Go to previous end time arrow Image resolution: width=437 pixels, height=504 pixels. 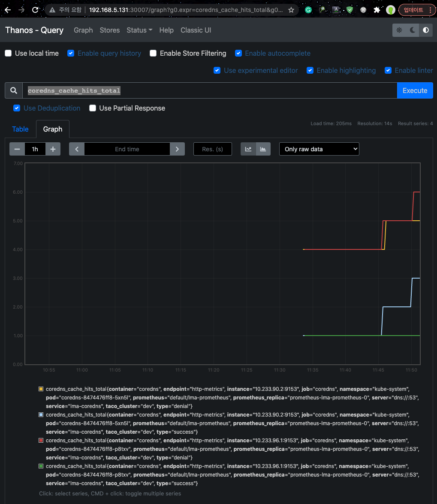pyautogui.click(x=77, y=149)
